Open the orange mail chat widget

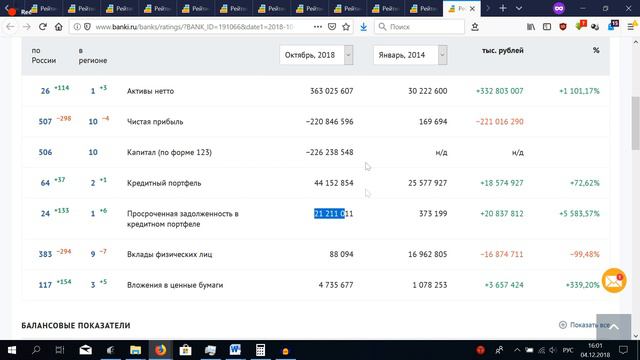(x=613, y=280)
